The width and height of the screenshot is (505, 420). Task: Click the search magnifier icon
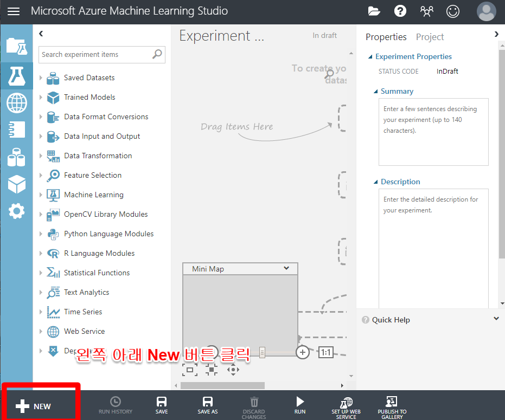157,54
